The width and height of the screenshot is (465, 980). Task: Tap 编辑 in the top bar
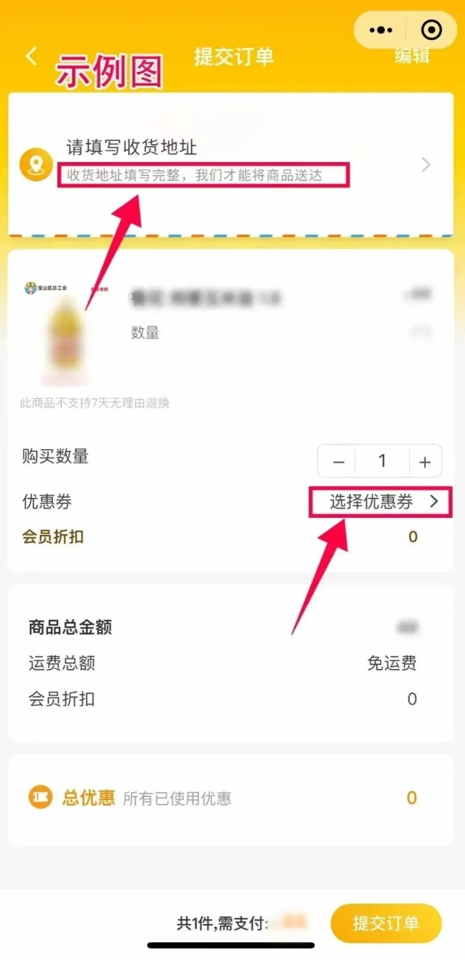[x=412, y=56]
